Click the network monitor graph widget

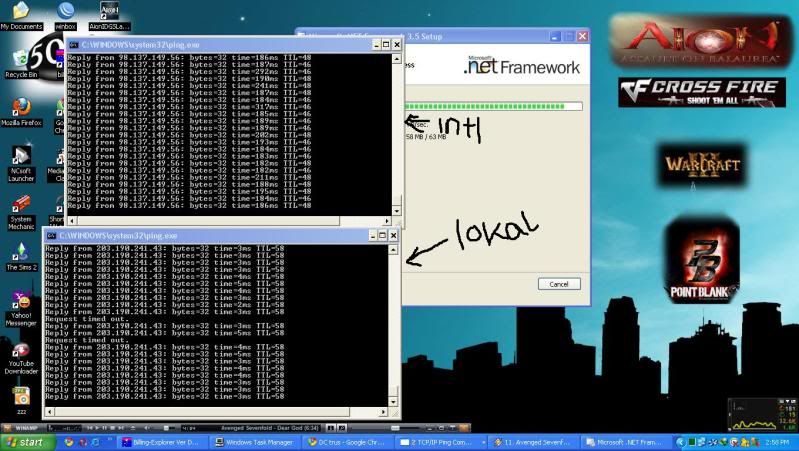tap(762, 415)
